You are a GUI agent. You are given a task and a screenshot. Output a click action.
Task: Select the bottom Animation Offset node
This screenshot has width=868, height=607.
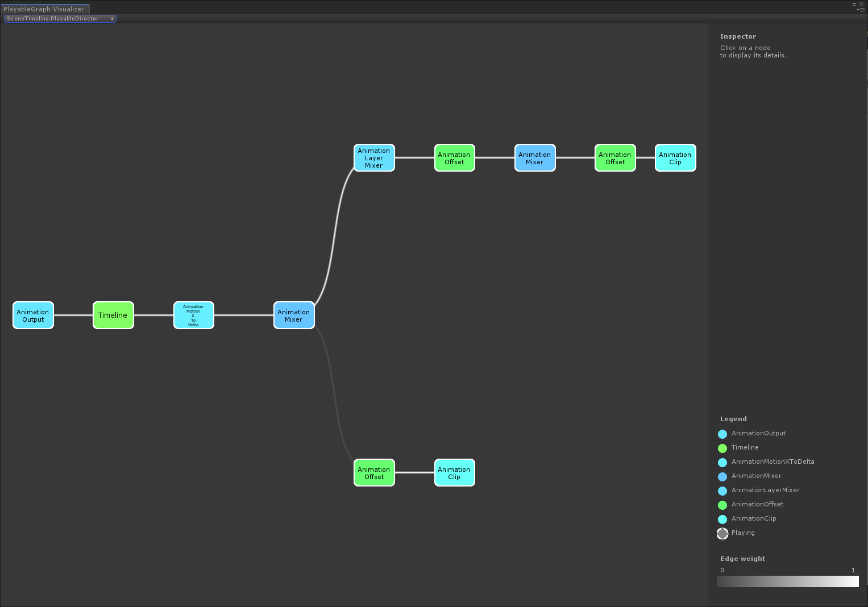click(x=373, y=472)
